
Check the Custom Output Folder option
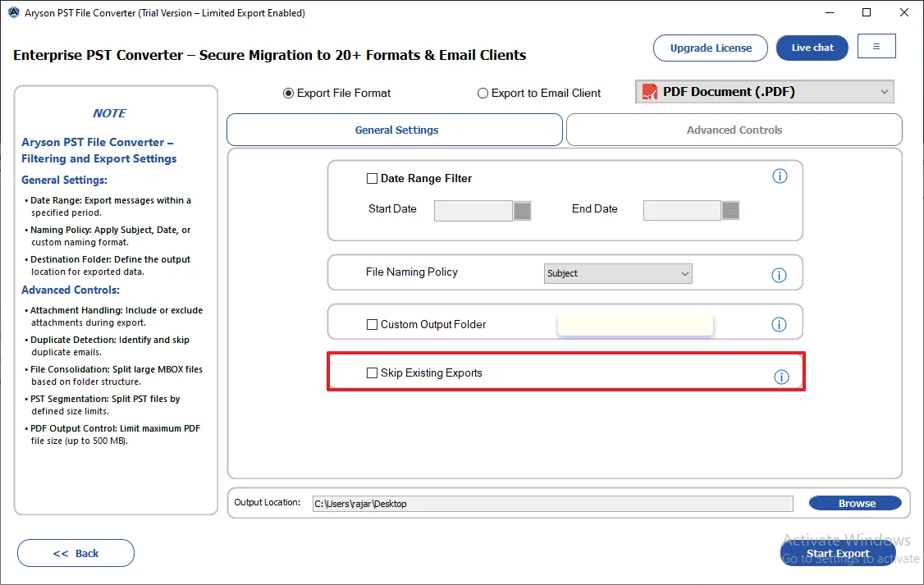pyautogui.click(x=372, y=325)
